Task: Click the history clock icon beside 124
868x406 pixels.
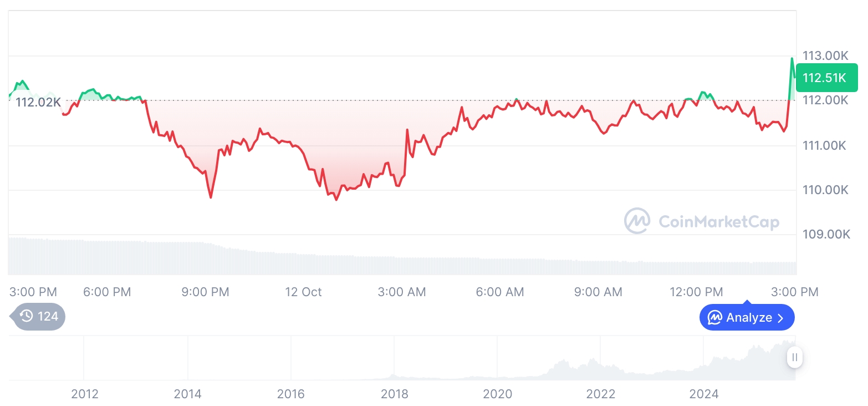Action: (26, 317)
